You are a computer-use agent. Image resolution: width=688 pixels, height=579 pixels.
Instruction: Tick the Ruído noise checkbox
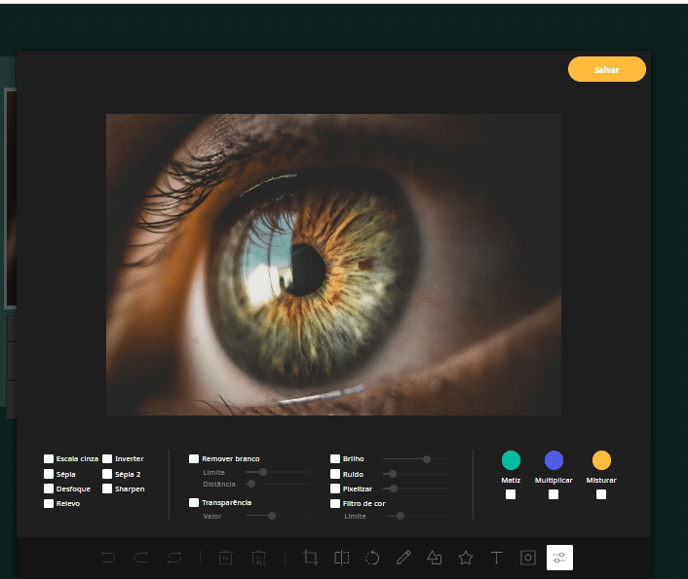(335, 474)
